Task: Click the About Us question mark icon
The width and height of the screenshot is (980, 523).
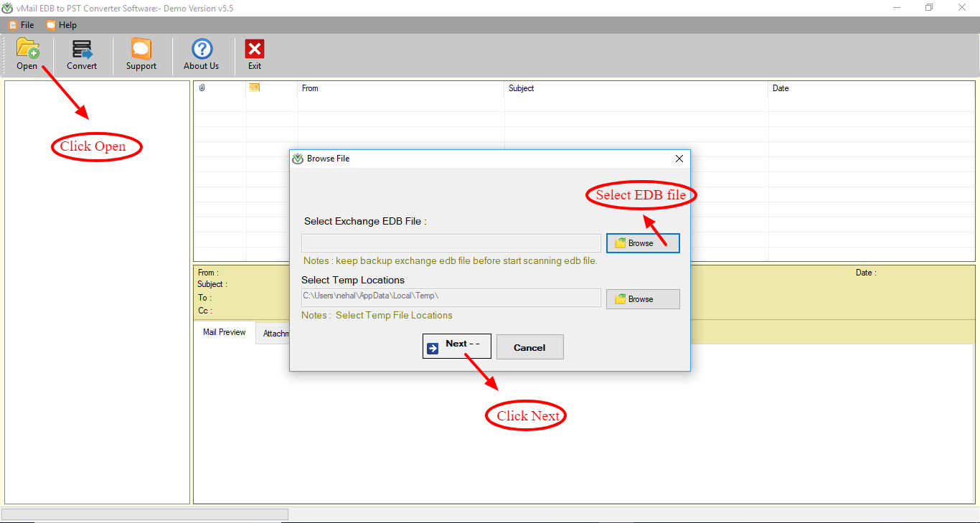Action: [202, 49]
